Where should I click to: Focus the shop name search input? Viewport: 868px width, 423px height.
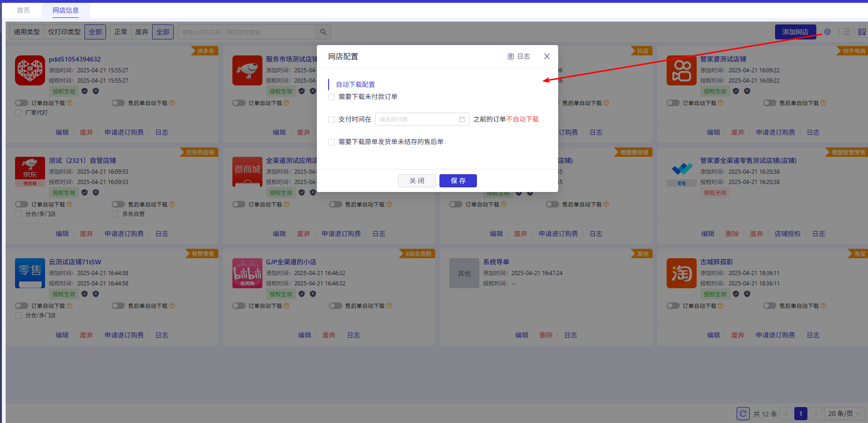click(247, 32)
